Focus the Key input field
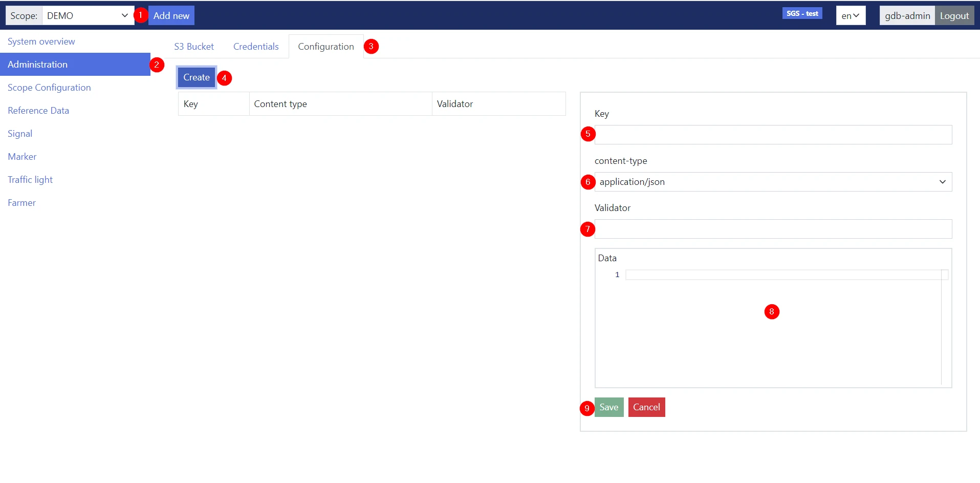The image size is (980, 483). (773, 135)
